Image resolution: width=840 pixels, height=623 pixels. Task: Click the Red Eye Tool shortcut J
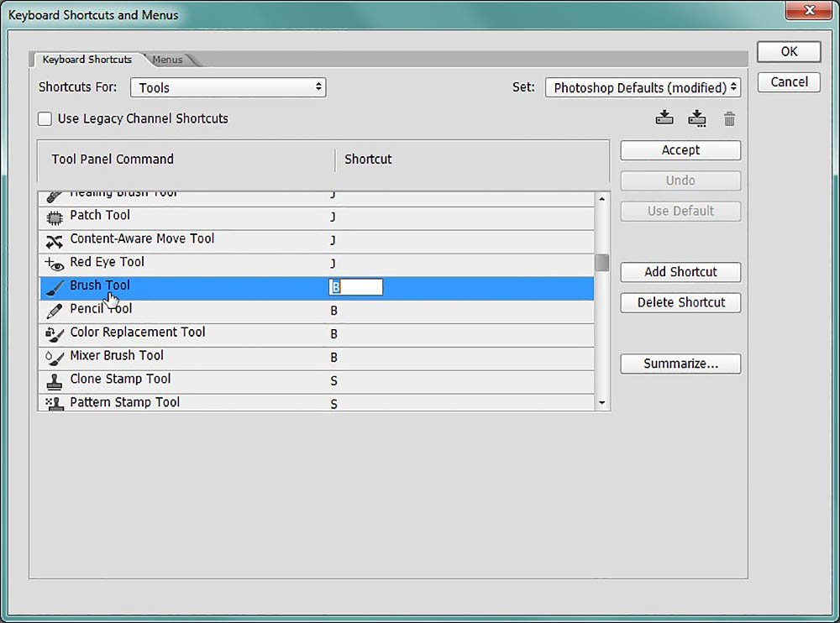point(333,264)
